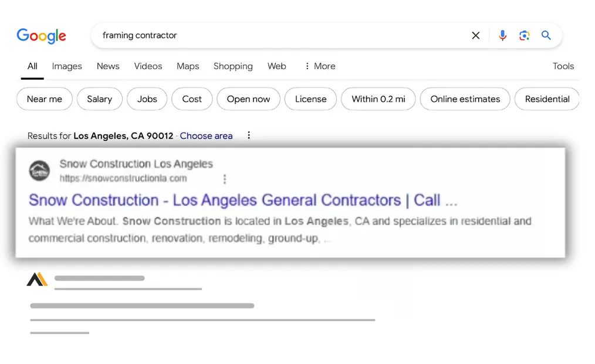Toggle the Open now filter chip
The image size is (595, 364).
click(x=249, y=99)
